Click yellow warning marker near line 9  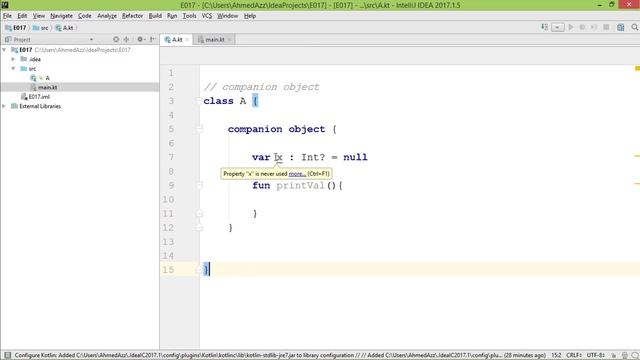pos(637,184)
